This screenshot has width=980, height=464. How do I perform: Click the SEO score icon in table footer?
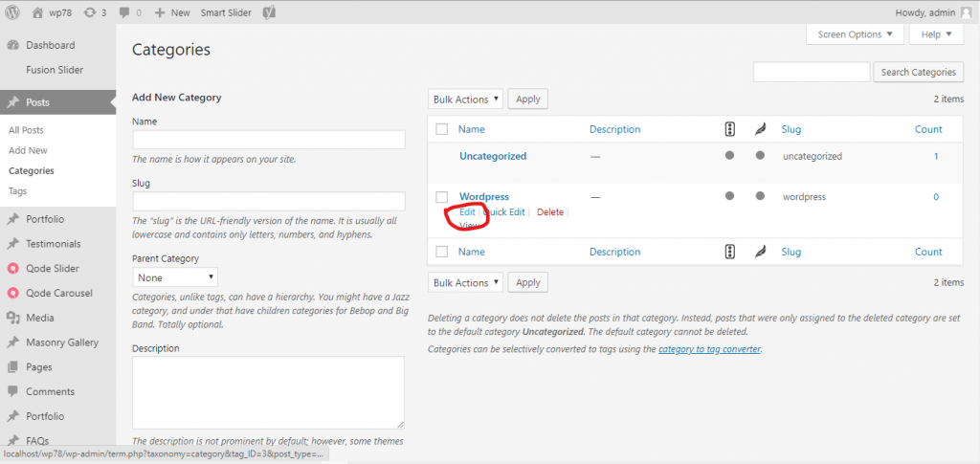tap(729, 252)
